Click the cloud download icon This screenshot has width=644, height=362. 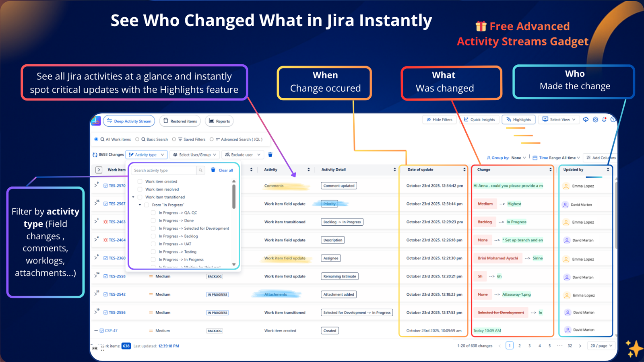[x=586, y=119]
